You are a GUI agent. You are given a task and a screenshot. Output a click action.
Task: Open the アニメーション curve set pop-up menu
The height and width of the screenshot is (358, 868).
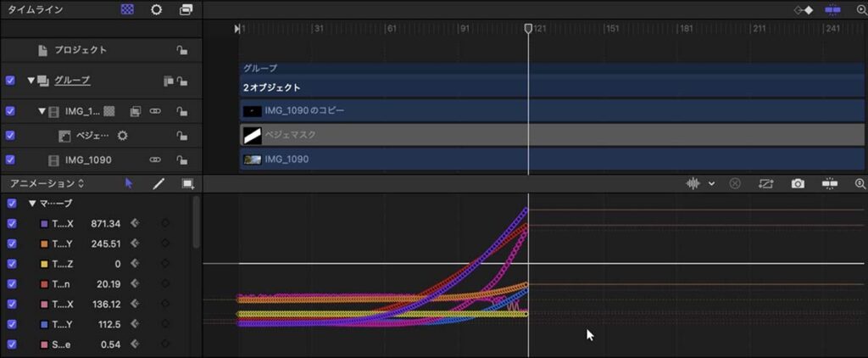pyautogui.click(x=47, y=183)
